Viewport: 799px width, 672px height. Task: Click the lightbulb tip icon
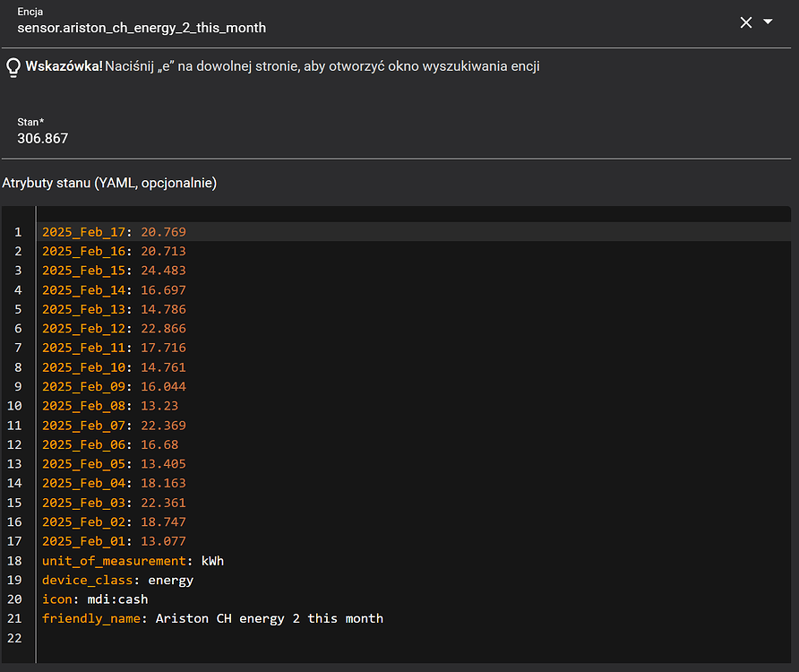[x=13, y=66]
